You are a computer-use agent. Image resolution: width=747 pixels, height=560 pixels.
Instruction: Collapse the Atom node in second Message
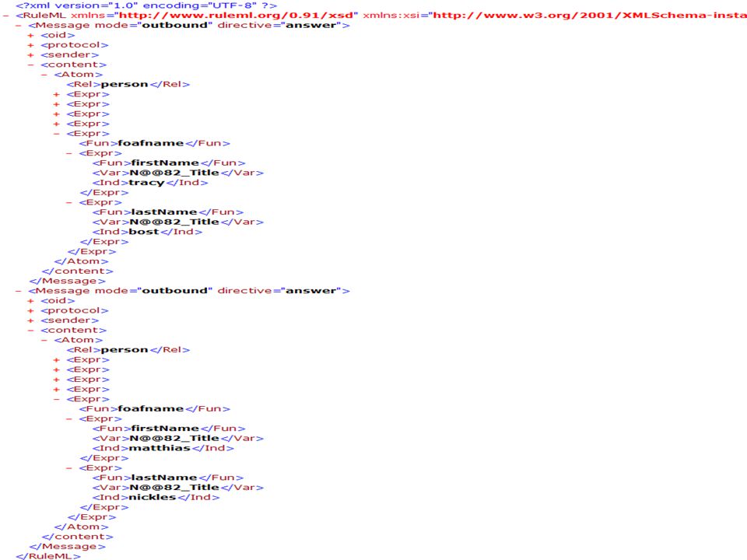click(44, 341)
